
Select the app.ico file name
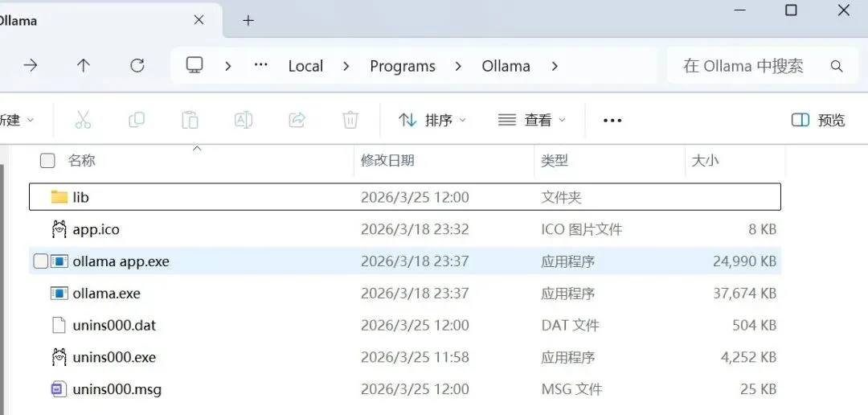coord(96,229)
